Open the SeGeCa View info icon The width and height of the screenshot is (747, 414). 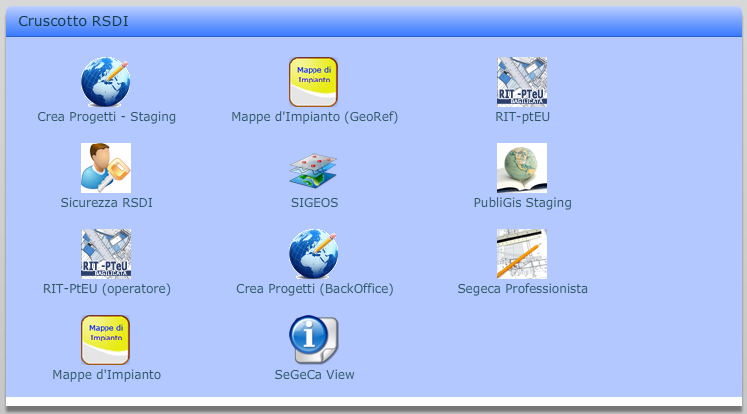[313, 340]
